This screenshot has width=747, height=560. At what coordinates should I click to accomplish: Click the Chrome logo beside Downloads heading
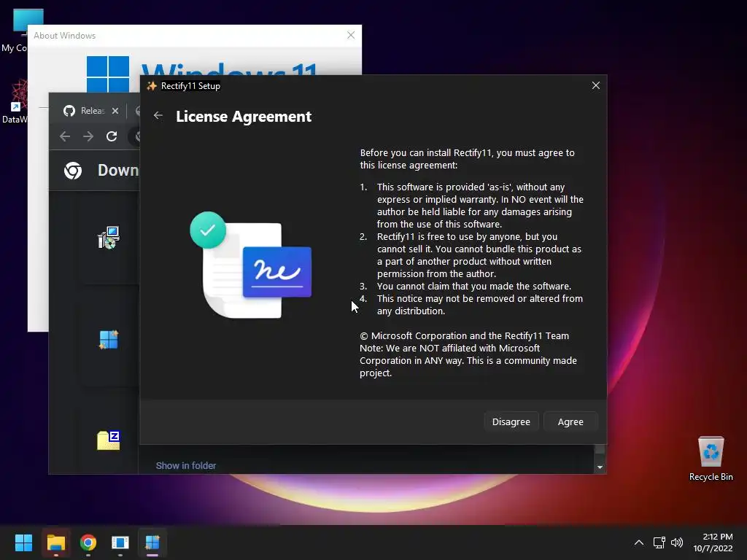(x=73, y=171)
